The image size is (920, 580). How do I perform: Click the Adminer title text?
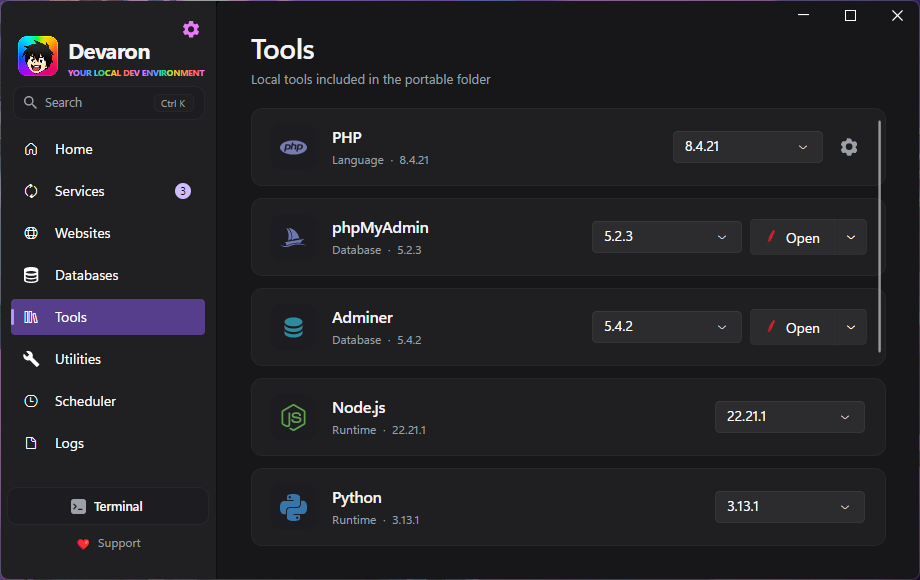click(x=362, y=318)
